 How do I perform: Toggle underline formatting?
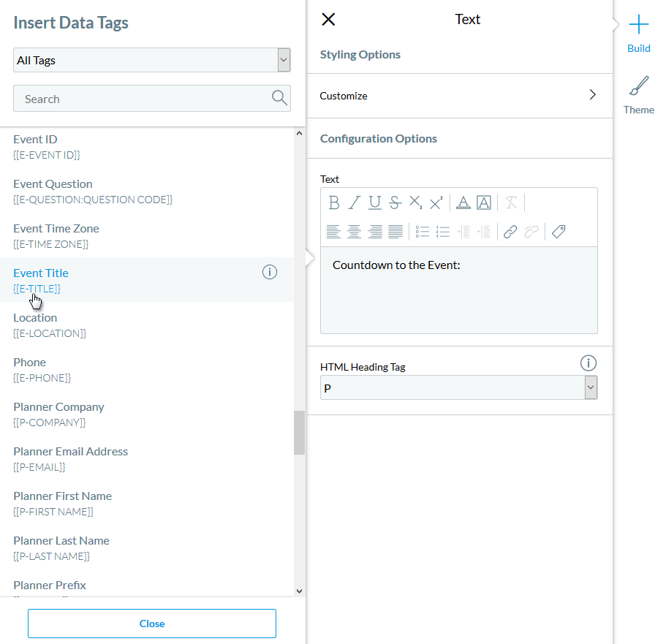[374, 202]
